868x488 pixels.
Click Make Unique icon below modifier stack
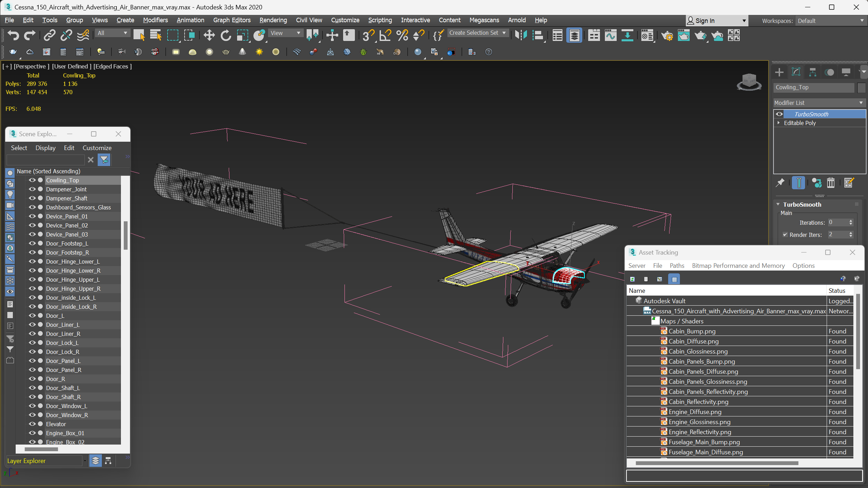coord(817,183)
